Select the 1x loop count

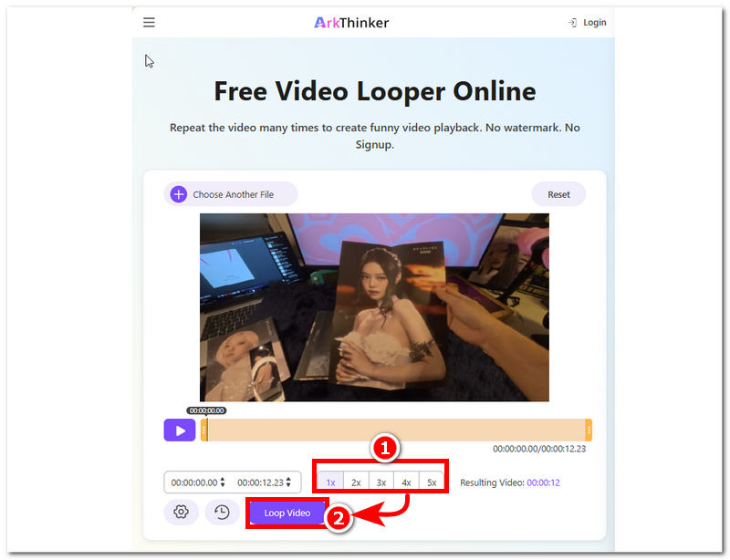click(330, 482)
